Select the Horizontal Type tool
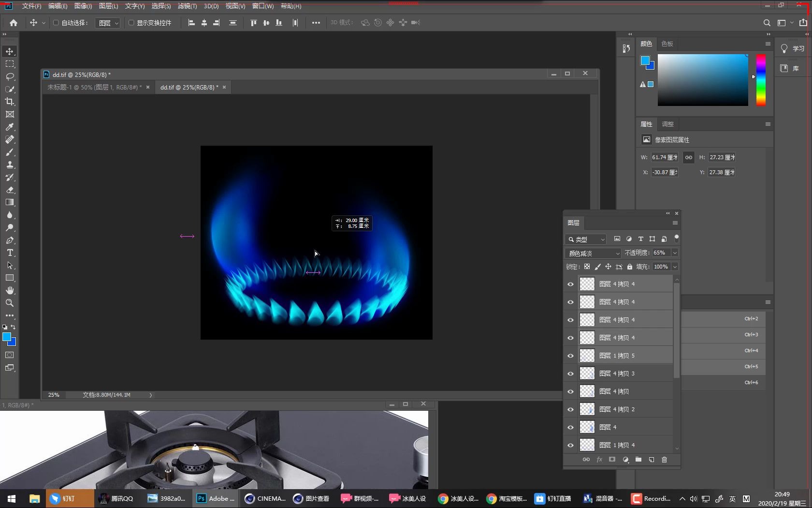The image size is (812, 508). click(x=10, y=253)
